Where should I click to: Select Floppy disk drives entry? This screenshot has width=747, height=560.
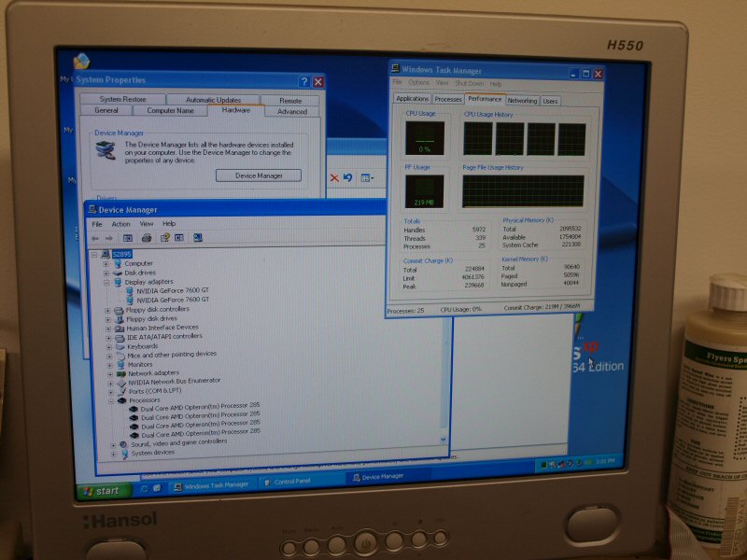(x=151, y=319)
